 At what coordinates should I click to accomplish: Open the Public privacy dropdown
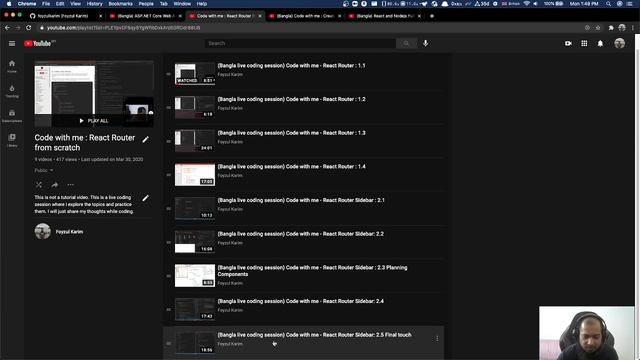coord(44,170)
